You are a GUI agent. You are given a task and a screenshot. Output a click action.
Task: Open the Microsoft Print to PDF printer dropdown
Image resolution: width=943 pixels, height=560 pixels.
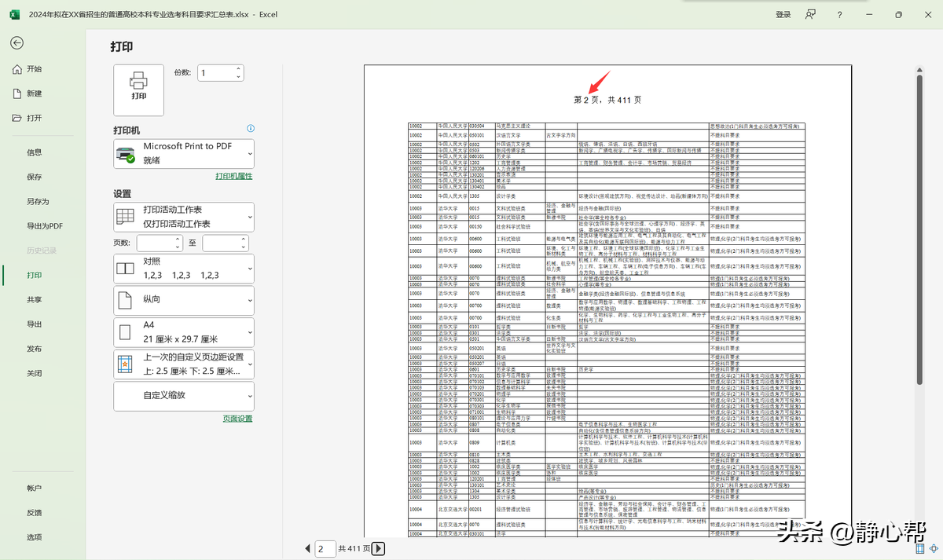coord(184,153)
